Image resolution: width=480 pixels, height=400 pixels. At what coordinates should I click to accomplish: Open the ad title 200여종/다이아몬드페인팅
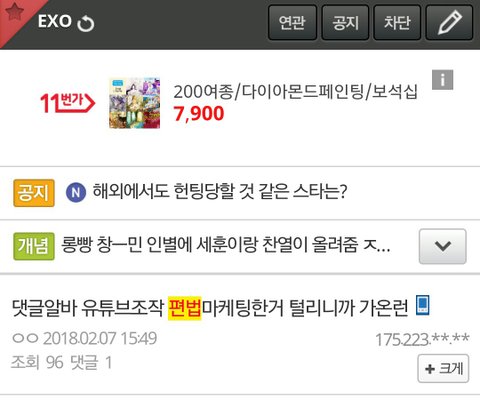[295, 91]
